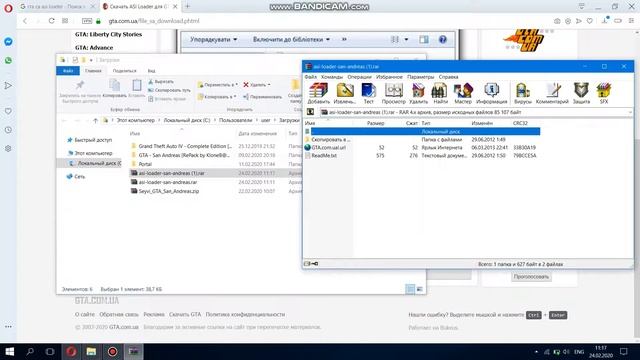The height and width of the screenshot is (360, 640).
Task: Click WinRAR Delete (Удалить) toolbar icon
Action: (418, 93)
